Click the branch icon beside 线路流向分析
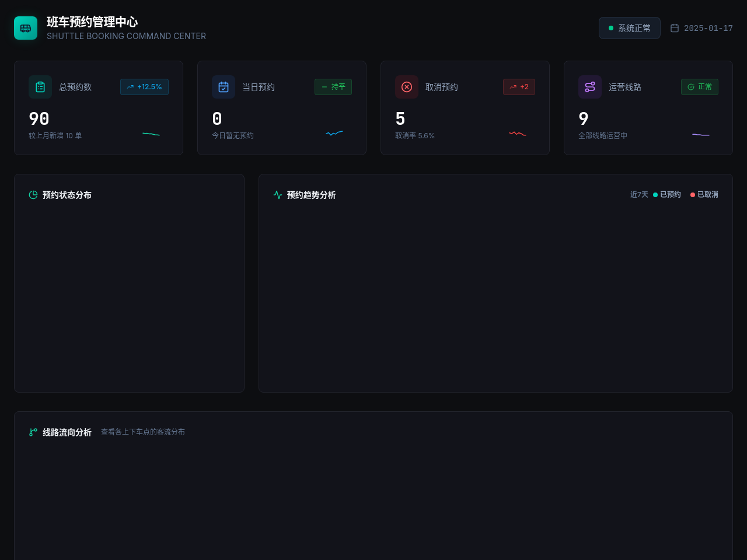This screenshot has width=747, height=560. click(33, 432)
